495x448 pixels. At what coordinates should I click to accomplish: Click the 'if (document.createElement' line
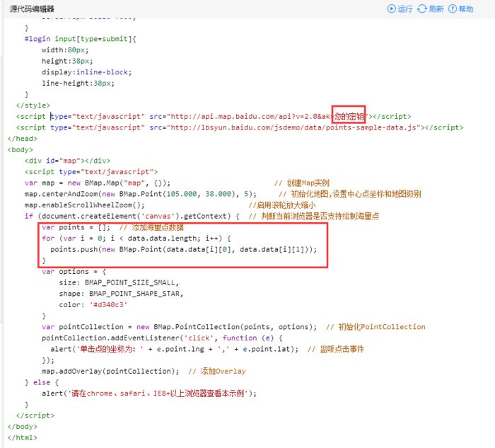coord(132,216)
